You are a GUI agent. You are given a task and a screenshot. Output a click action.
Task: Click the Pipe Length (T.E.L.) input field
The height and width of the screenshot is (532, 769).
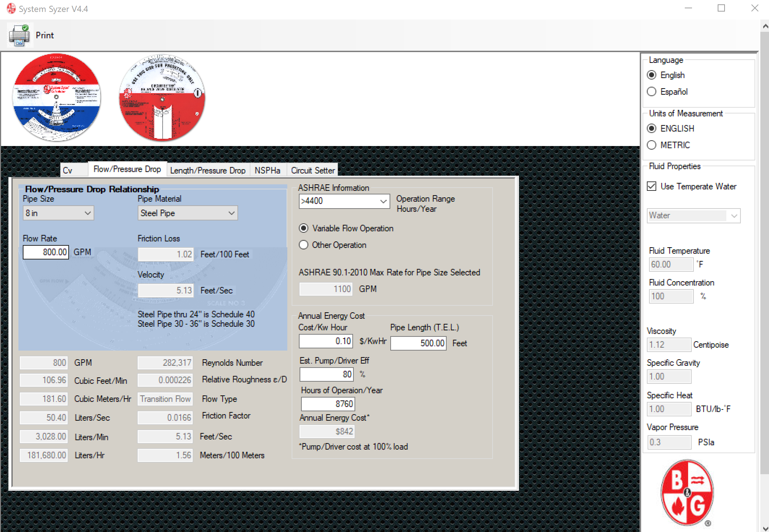click(418, 343)
